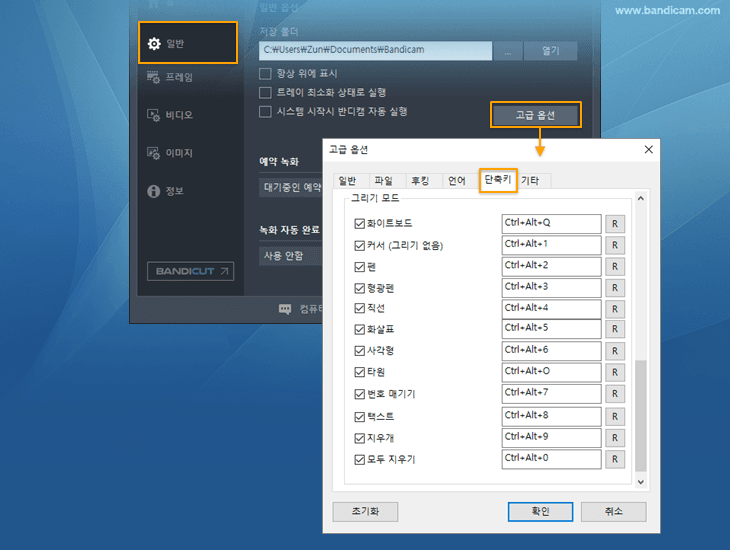Click the 초기화 reset button
This screenshot has width=730, height=550.
(365, 512)
